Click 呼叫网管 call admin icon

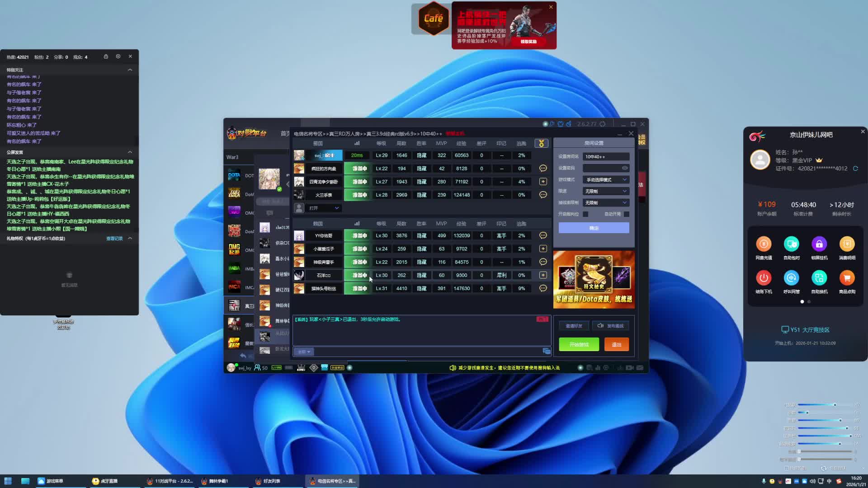pyautogui.click(x=791, y=278)
